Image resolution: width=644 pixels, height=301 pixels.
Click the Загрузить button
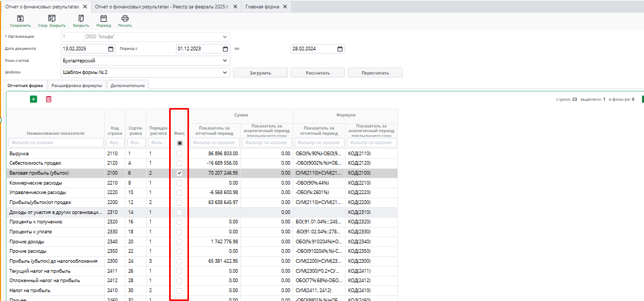click(260, 73)
